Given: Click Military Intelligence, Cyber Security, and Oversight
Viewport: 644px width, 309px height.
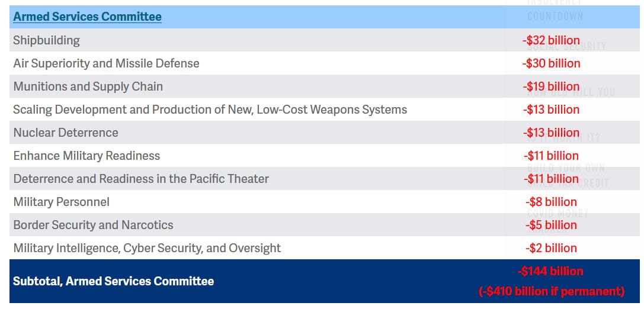Looking at the screenshot, I should coord(147,248).
